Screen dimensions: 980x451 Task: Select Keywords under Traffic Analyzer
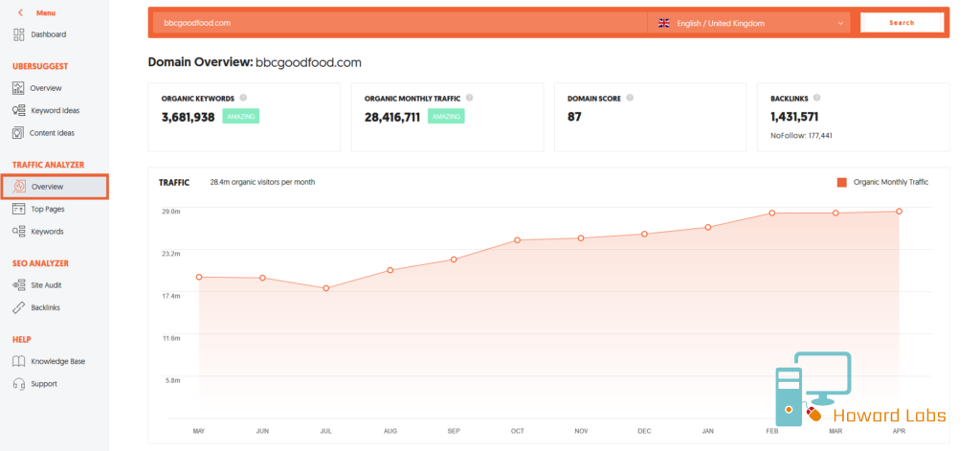[48, 232]
